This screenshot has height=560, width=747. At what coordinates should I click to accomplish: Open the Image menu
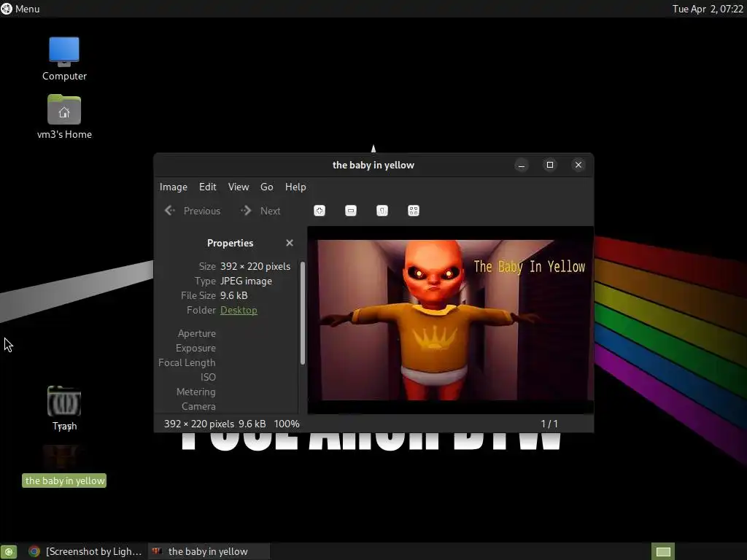pyautogui.click(x=174, y=187)
